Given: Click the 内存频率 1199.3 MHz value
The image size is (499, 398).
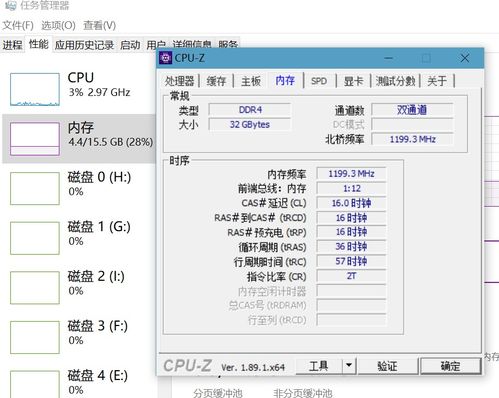Looking at the screenshot, I should (x=351, y=174).
